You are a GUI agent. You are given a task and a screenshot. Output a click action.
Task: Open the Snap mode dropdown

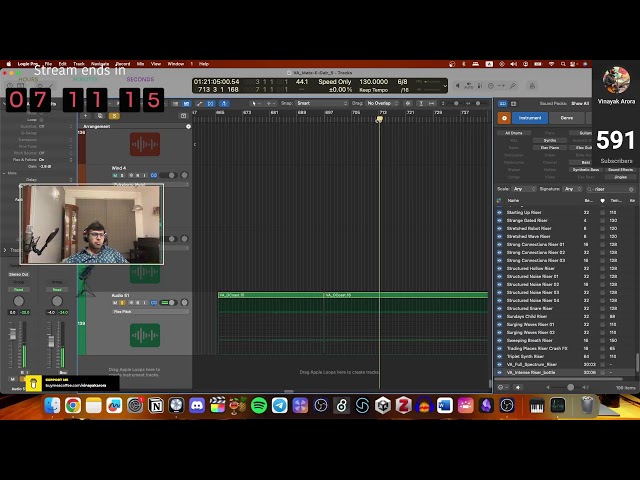(x=322, y=103)
